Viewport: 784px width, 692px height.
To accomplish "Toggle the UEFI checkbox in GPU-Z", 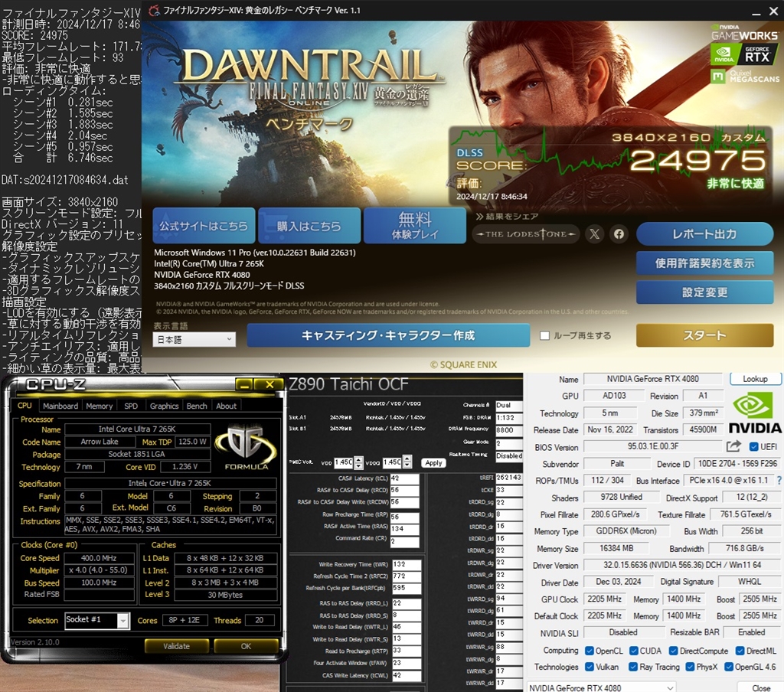I will coord(753,446).
